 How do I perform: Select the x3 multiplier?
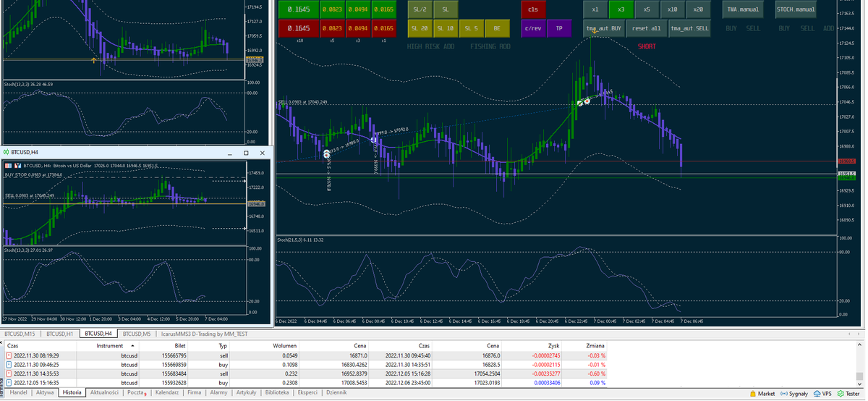tap(621, 9)
